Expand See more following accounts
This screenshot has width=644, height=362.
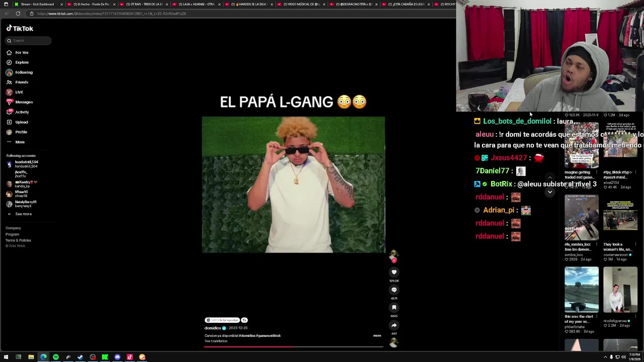23,214
